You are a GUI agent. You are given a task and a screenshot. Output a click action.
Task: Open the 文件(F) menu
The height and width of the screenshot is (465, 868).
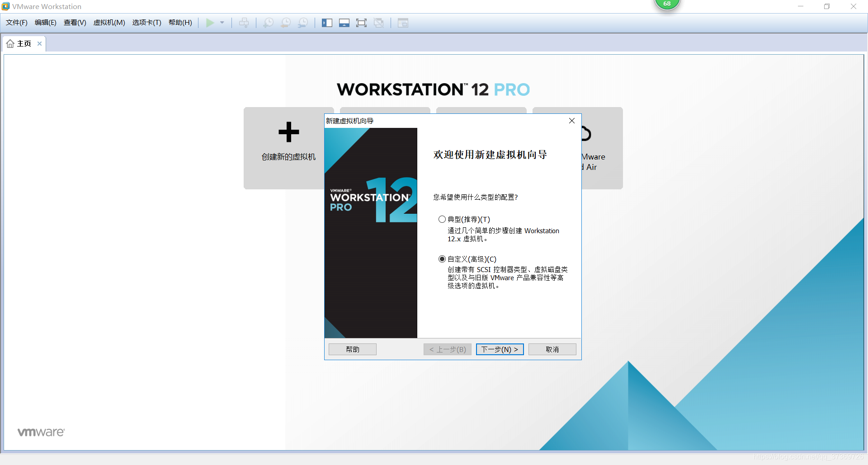(17, 23)
